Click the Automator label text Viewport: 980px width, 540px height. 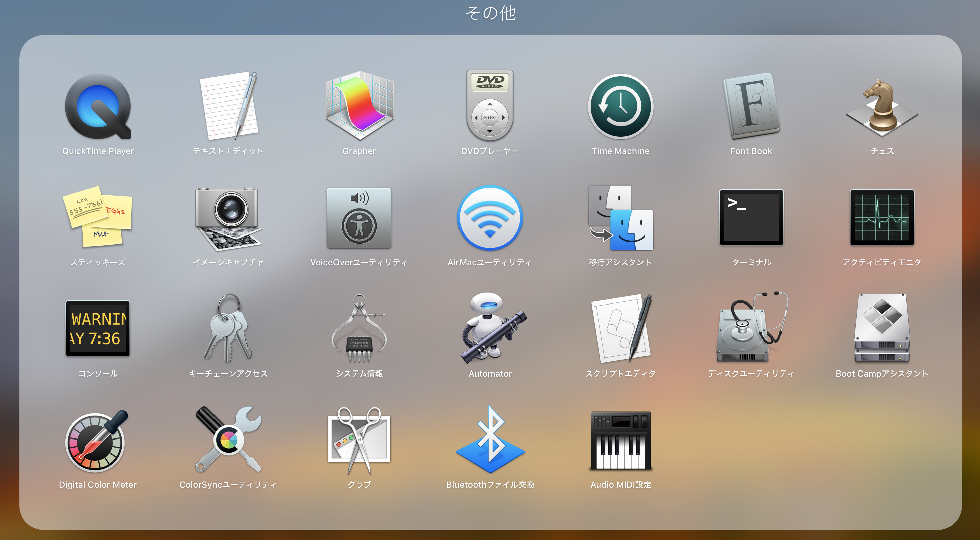490,374
